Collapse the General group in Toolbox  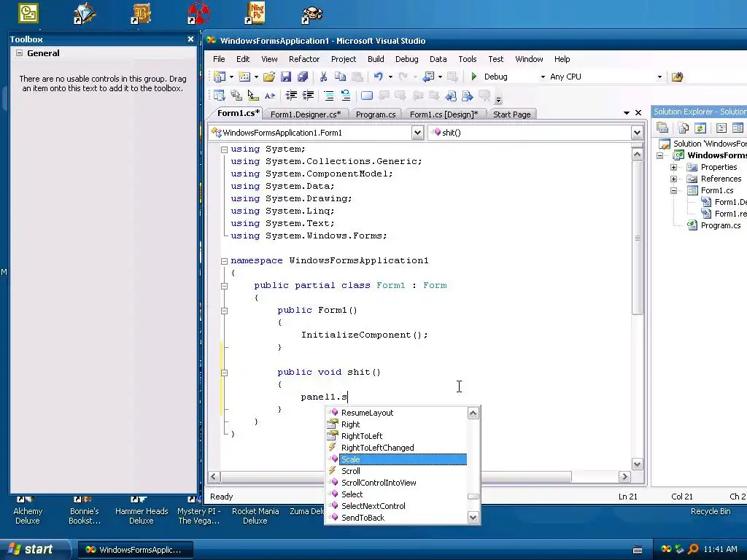coord(19,52)
